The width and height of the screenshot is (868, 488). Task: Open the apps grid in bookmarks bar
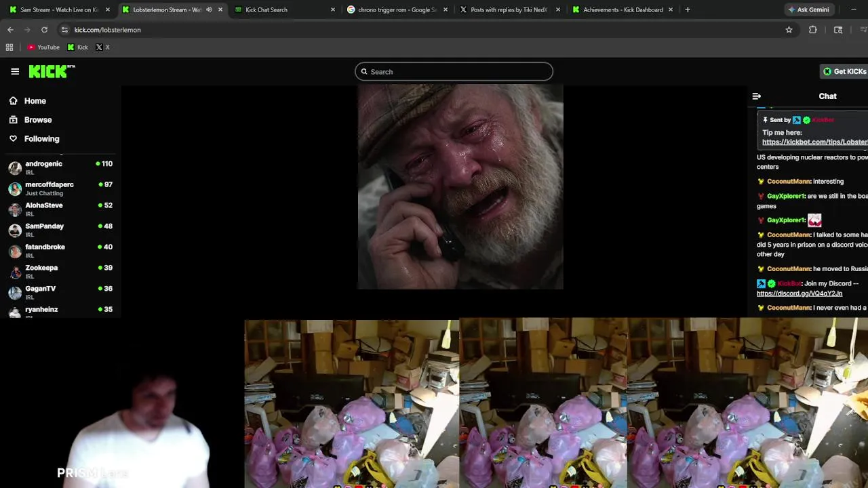point(9,47)
